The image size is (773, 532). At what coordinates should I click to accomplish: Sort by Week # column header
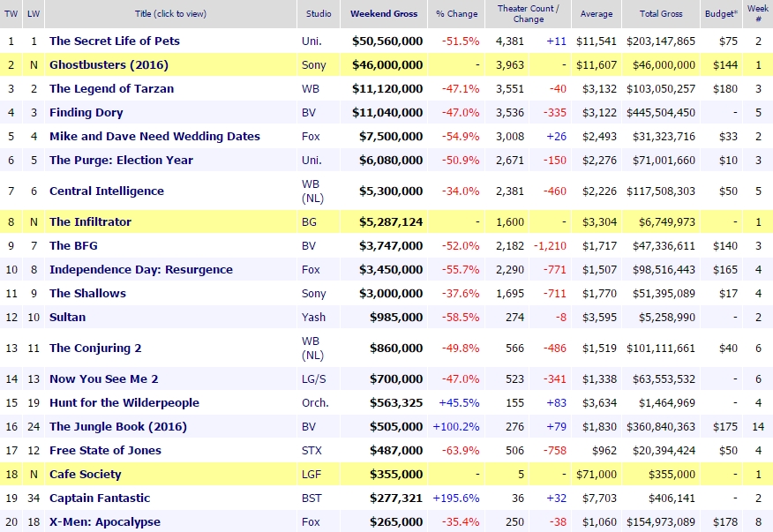(758, 14)
